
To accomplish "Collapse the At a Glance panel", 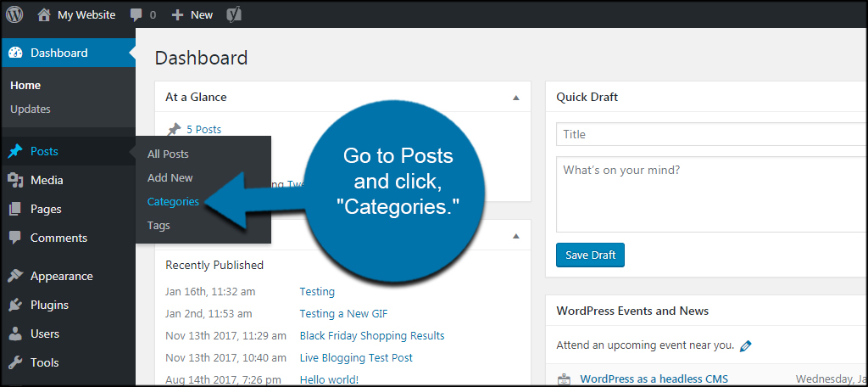I will tap(516, 98).
